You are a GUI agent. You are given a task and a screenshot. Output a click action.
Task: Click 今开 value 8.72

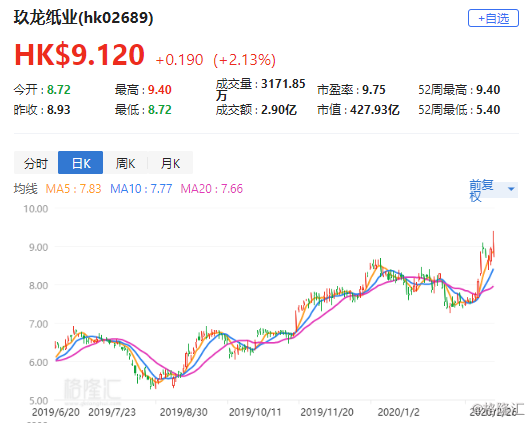pos(59,90)
